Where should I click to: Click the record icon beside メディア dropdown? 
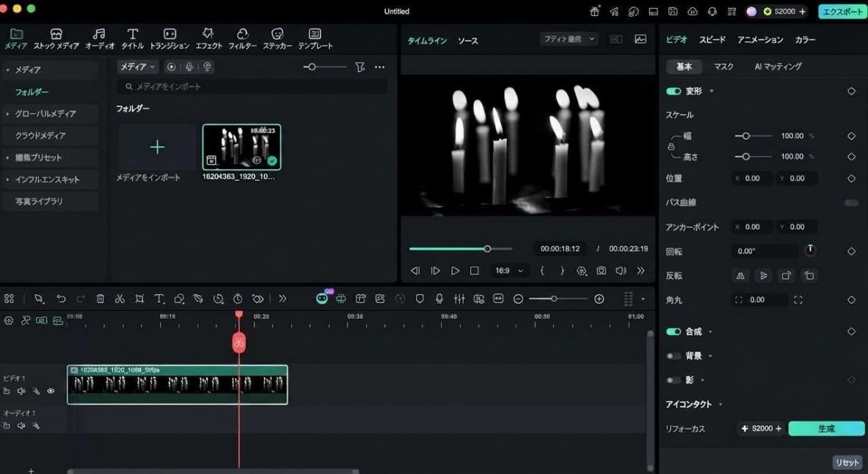pos(172,67)
